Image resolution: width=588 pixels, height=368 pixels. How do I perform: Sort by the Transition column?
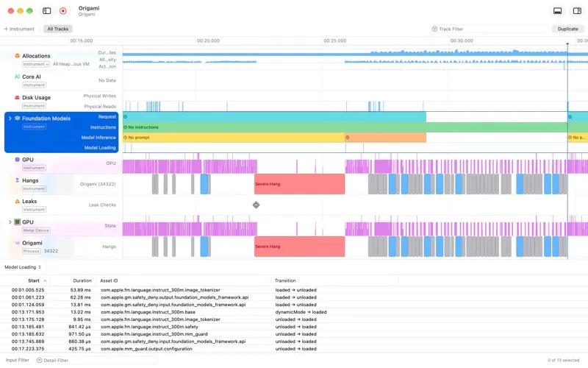tap(285, 280)
